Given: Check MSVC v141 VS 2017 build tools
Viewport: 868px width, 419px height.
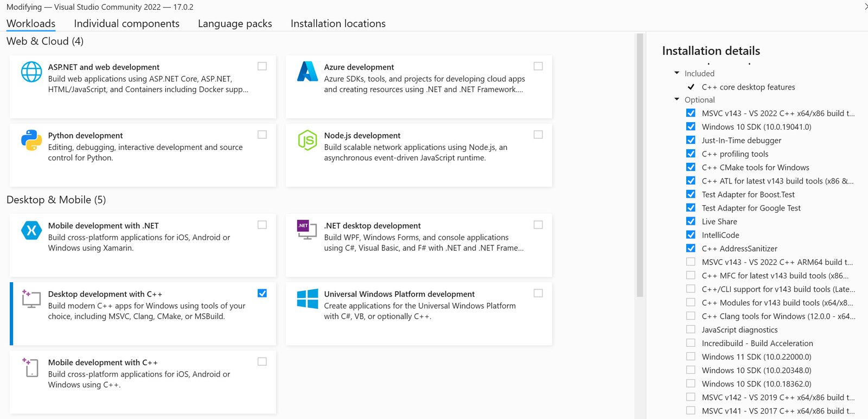Looking at the screenshot, I should pyautogui.click(x=691, y=411).
